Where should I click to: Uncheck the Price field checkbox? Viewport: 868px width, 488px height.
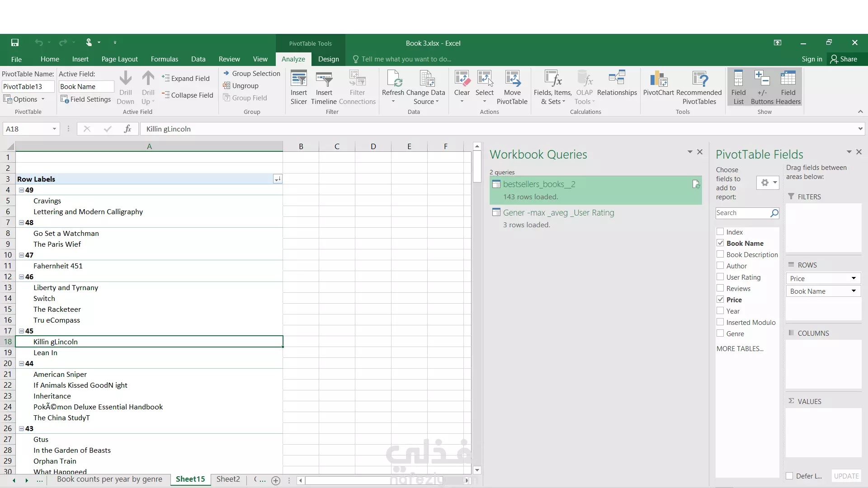click(720, 300)
